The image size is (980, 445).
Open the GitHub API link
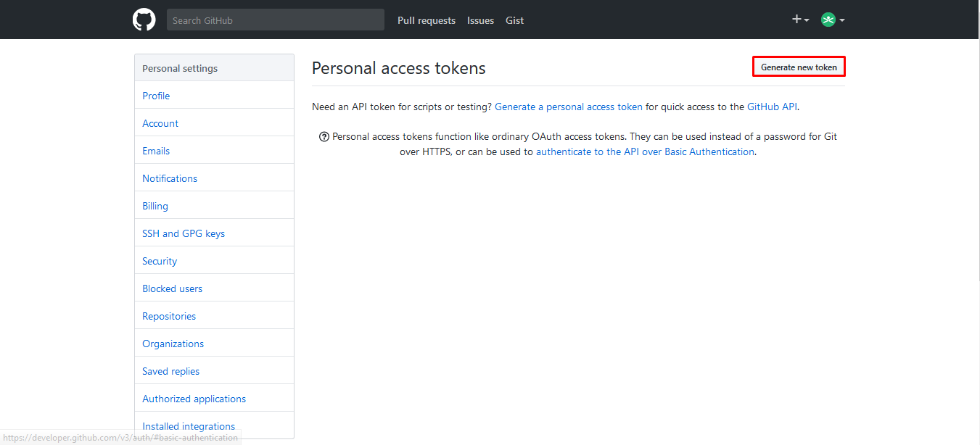(771, 107)
